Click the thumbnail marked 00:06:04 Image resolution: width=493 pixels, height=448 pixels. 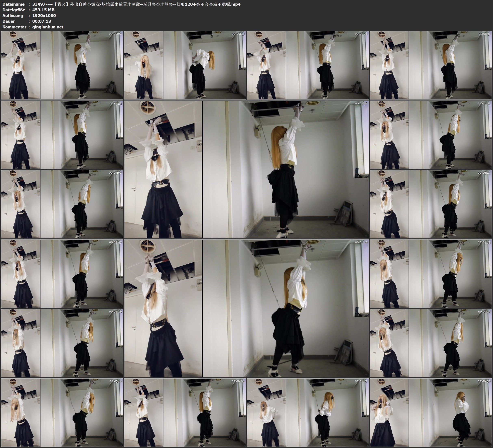coord(185,412)
